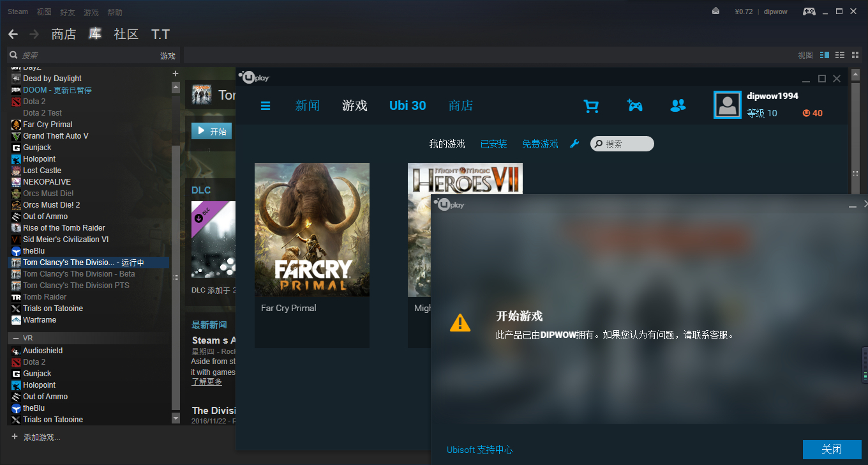
Task: Click the orange Uplay units coin icon
Action: (806, 113)
